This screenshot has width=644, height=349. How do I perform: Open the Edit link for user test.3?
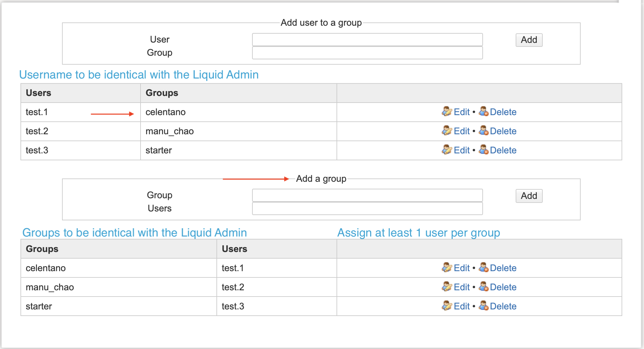click(462, 150)
